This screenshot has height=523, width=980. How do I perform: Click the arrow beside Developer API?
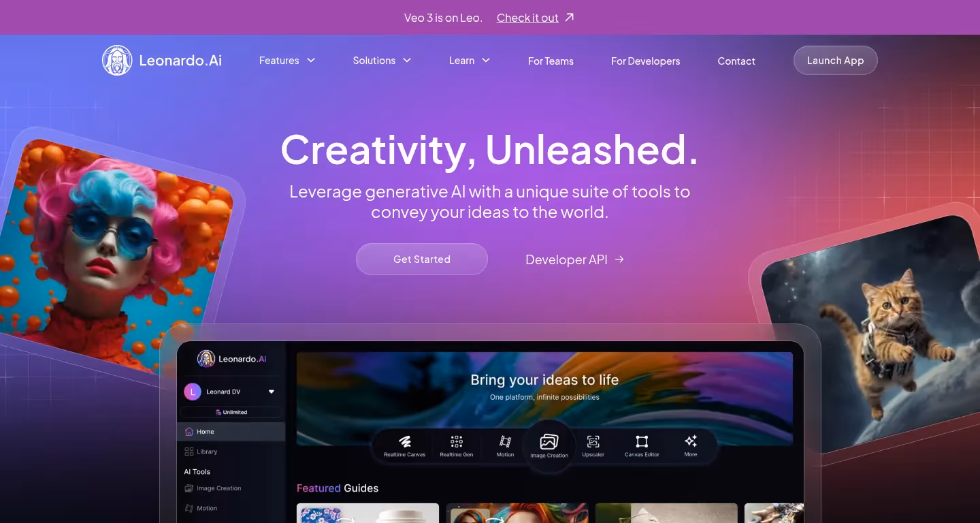(x=619, y=259)
